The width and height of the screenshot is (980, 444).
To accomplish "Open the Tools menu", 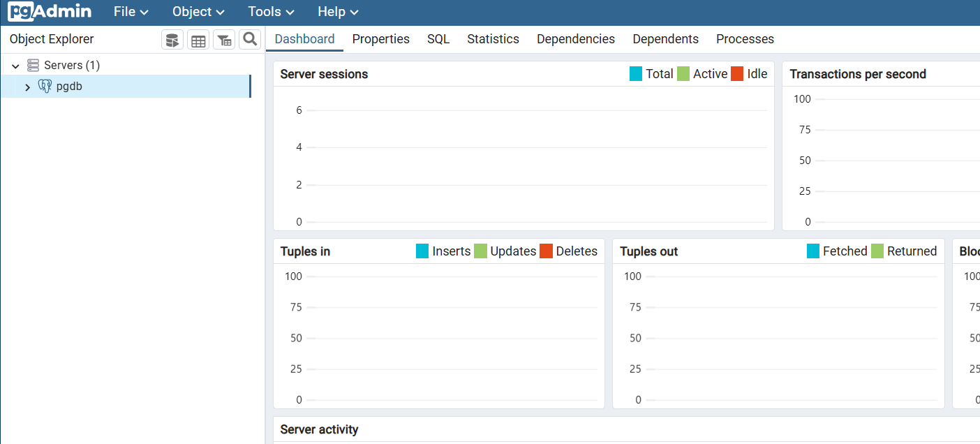I will coord(271,12).
